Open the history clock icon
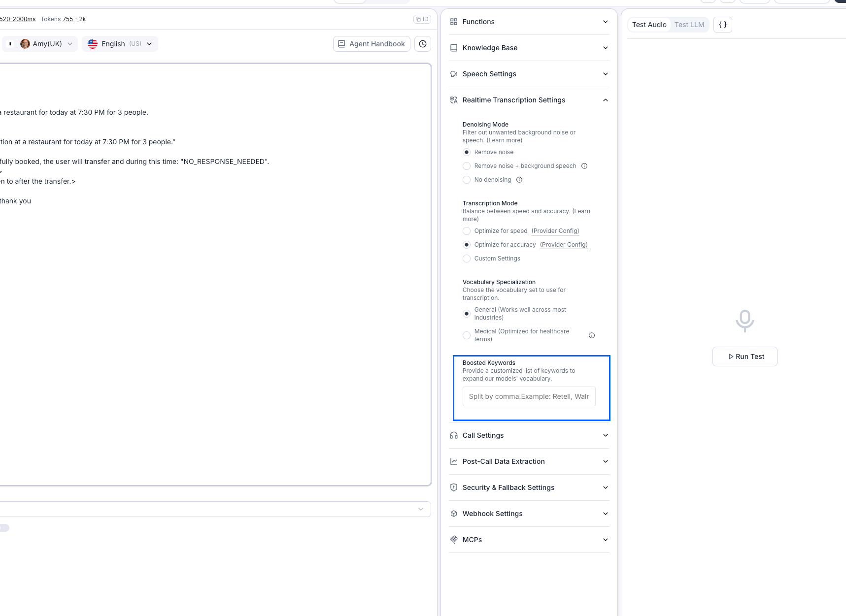Image resolution: width=846 pixels, height=616 pixels. (423, 44)
